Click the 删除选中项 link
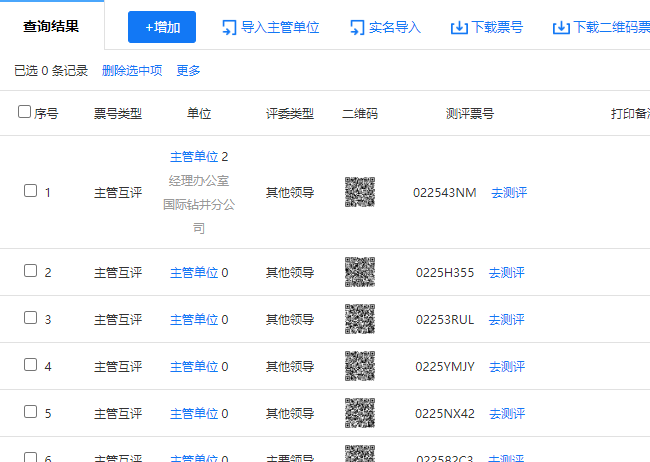The width and height of the screenshot is (650, 462). click(x=132, y=71)
